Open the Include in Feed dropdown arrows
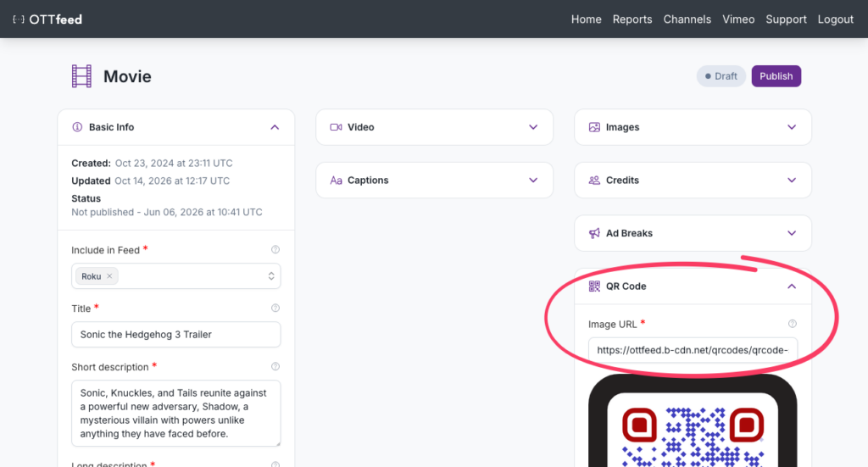Image resolution: width=868 pixels, height=467 pixels. point(271,276)
